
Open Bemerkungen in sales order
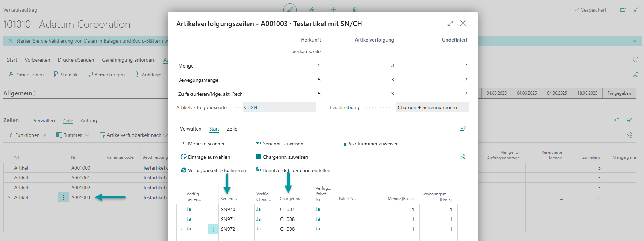click(x=106, y=75)
